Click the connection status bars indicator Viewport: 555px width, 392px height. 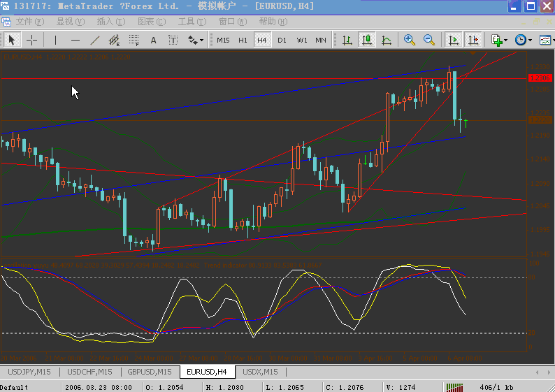(x=455, y=386)
